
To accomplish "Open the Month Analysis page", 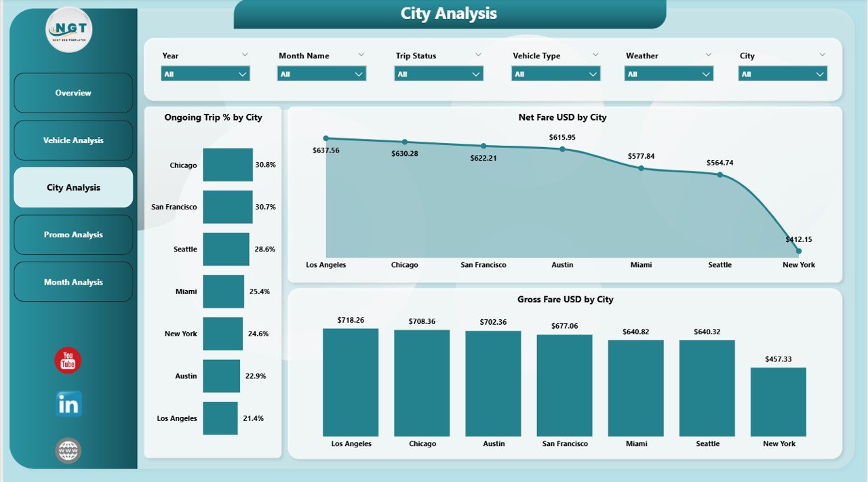I will pos(73,281).
